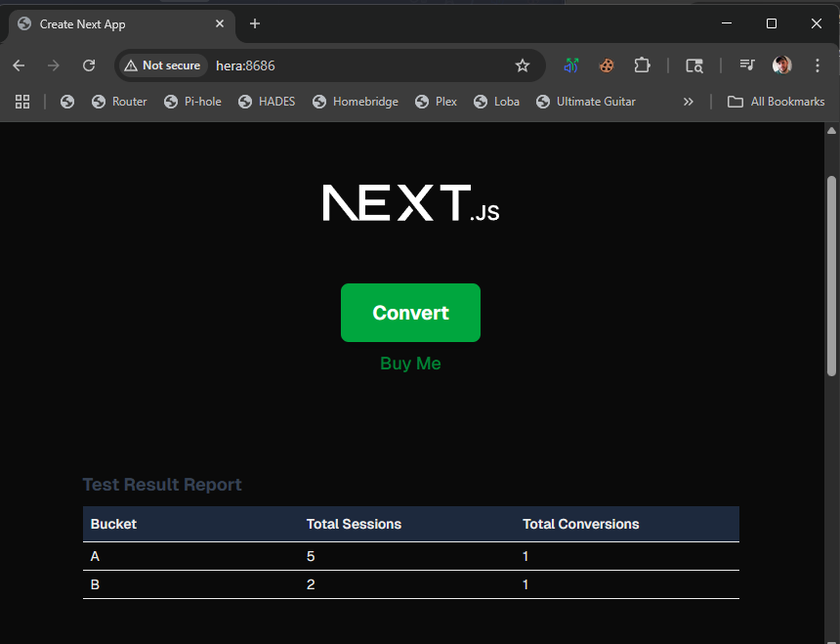Screen dimensions: 840x644
Task: Open the HADES bookmark
Action: [x=267, y=102]
